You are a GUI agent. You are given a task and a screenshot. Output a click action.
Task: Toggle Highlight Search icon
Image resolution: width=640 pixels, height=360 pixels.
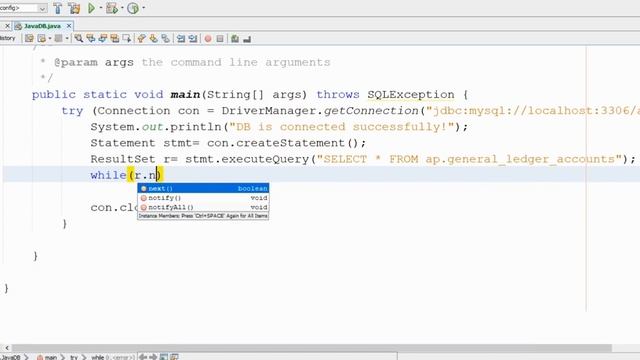(x=115, y=39)
